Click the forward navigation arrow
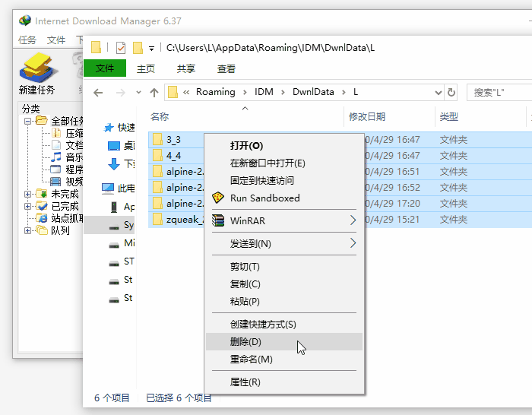The width and height of the screenshot is (532, 415). tap(120, 92)
